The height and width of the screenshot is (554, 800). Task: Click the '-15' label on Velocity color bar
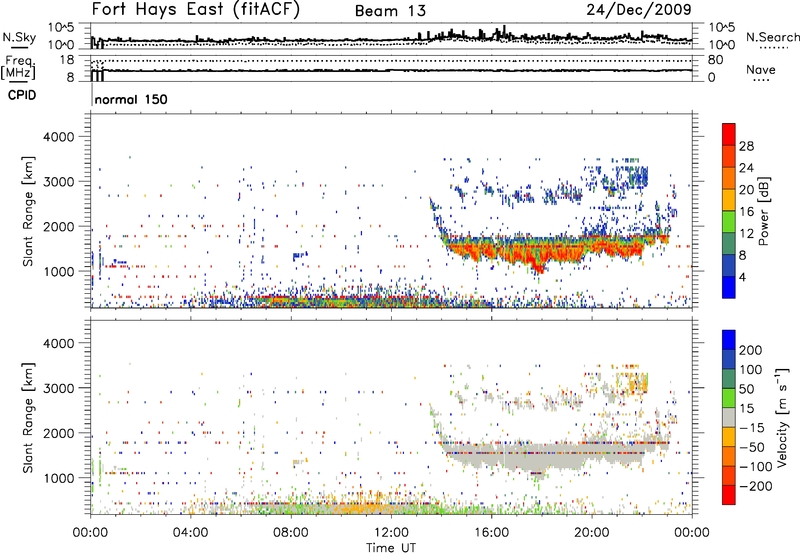tap(752, 428)
